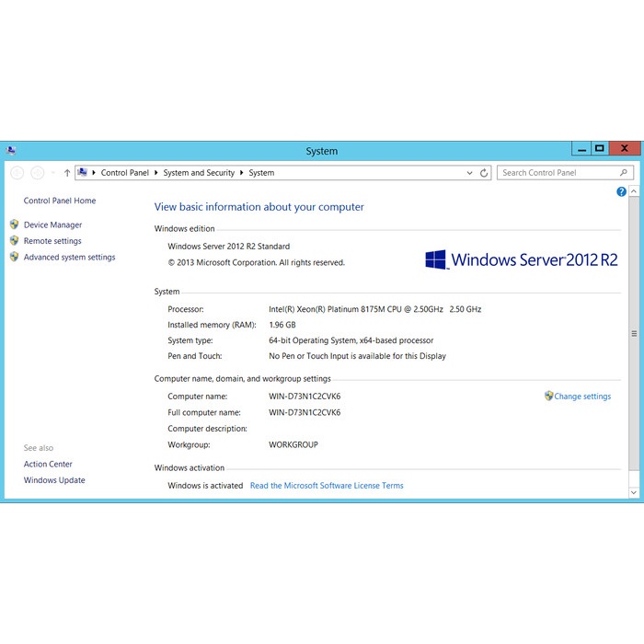Close the System window
The height and width of the screenshot is (644, 644).
tap(625, 149)
